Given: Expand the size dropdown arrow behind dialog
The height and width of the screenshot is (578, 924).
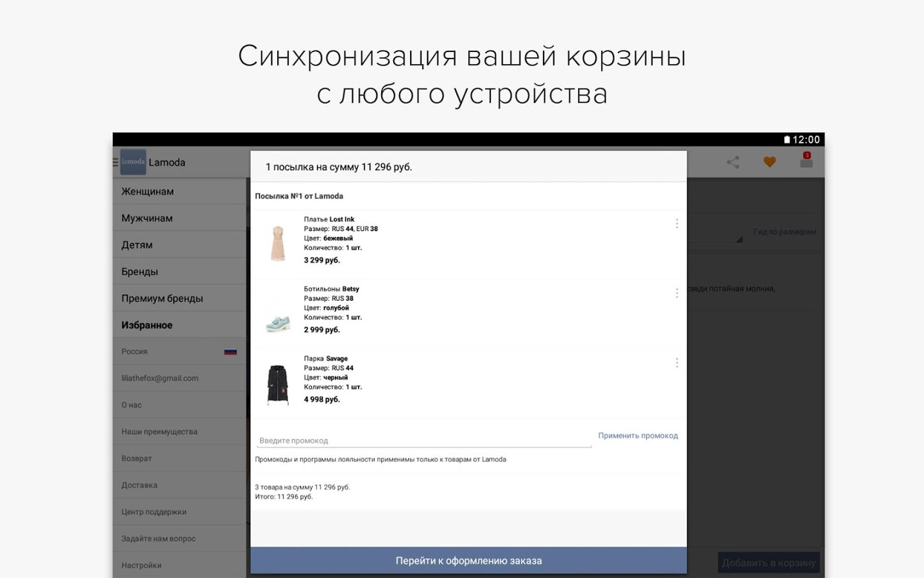Looking at the screenshot, I should (739, 239).
